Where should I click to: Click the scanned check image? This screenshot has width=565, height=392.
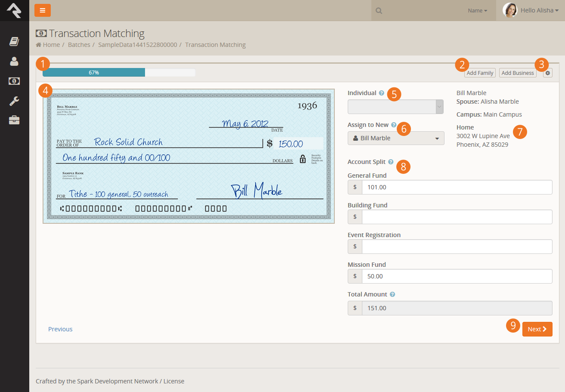pos(188,156)
